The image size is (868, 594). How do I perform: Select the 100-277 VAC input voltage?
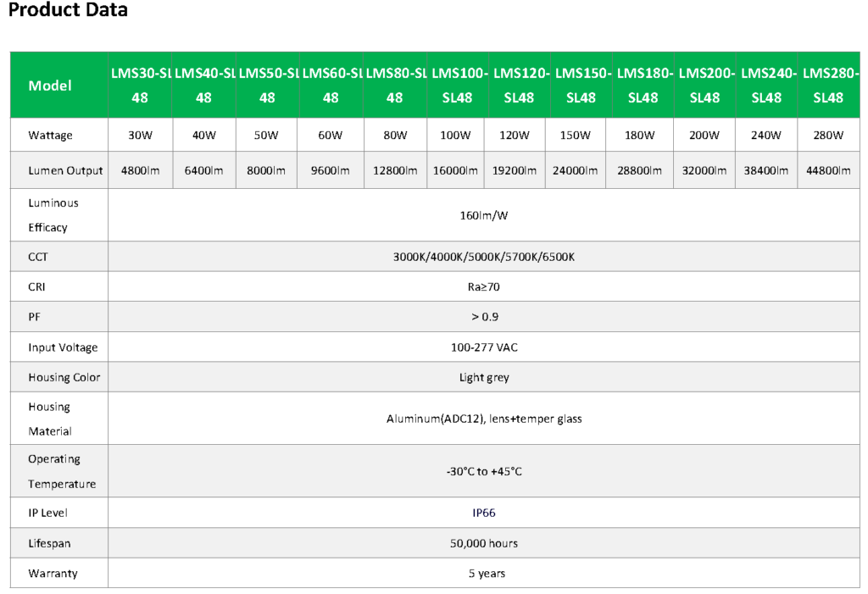(483, 347)
